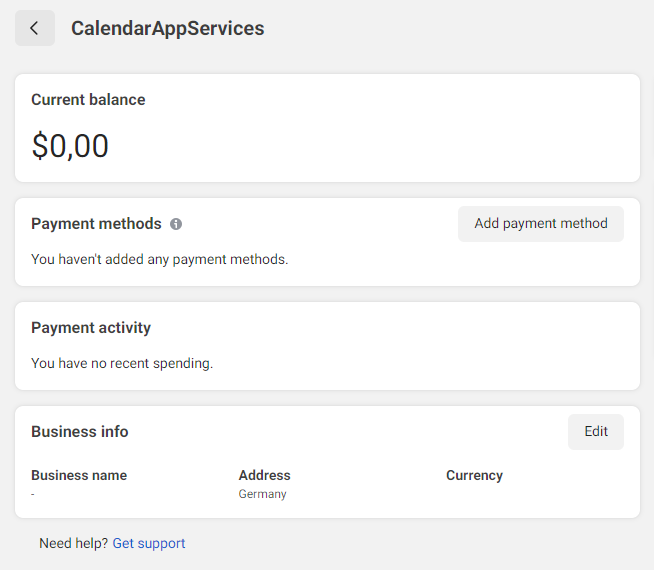654x570 pixels.
Task: Select the Germany address value
Action: point(262,494)
